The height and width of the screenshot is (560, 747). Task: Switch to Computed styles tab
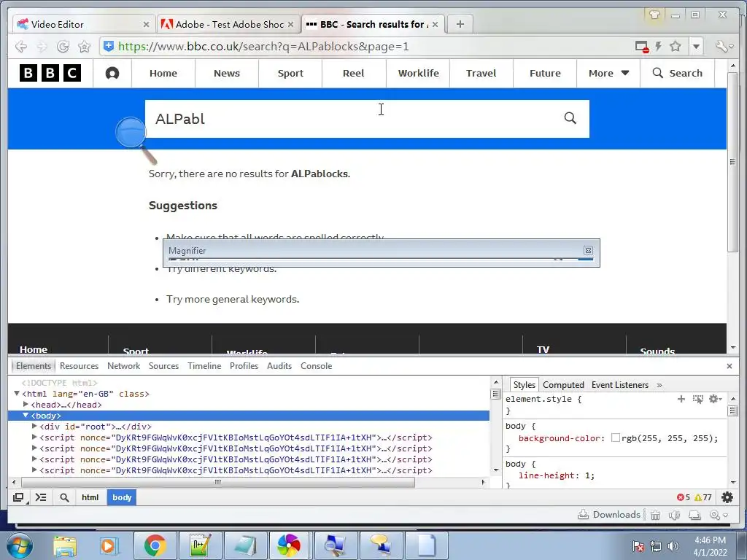(x=563, y=385)
